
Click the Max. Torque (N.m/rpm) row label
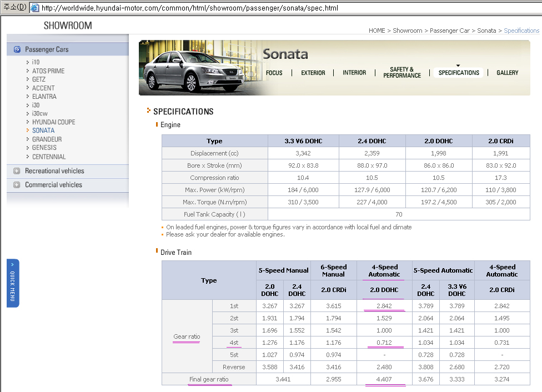coord(215,202)
